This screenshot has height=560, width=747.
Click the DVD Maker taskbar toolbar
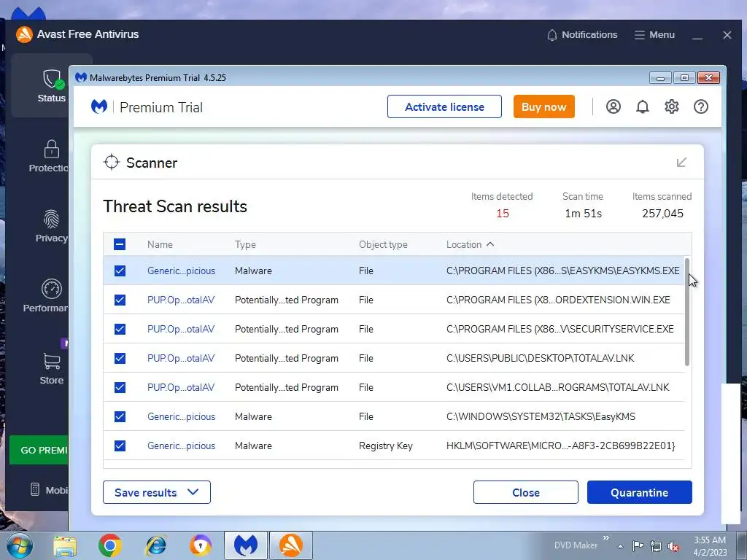(x=576, y=545)
